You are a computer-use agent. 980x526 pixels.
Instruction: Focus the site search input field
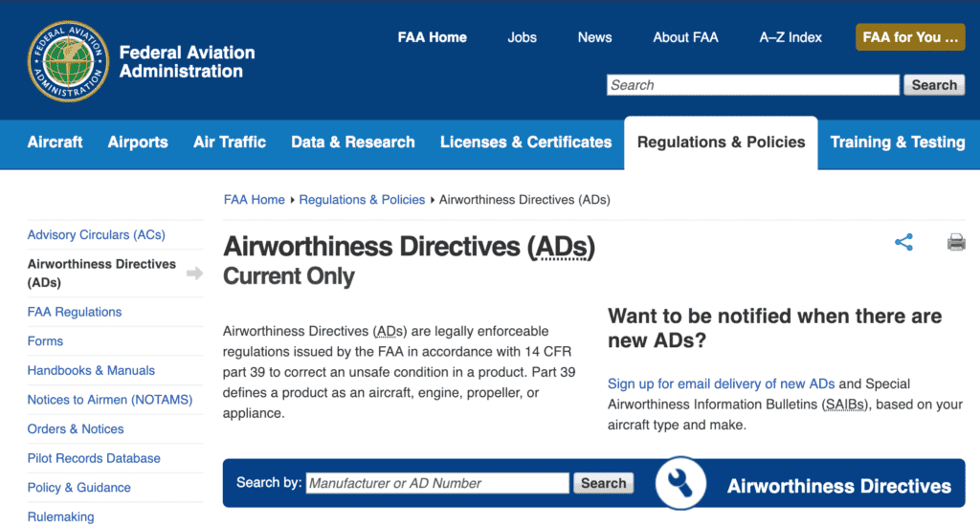tap(752, 85)
